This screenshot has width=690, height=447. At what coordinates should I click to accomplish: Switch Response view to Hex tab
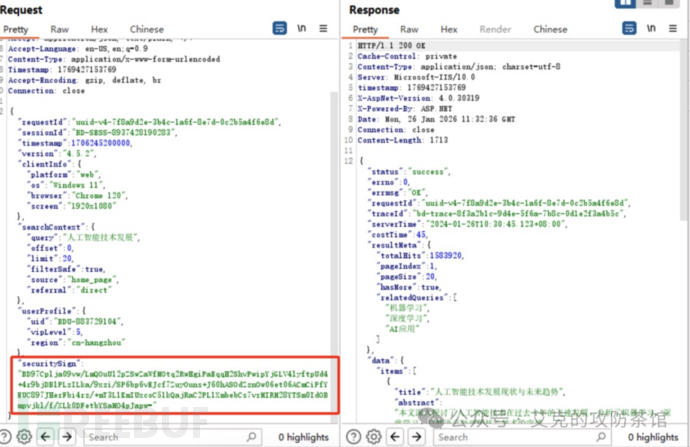click(x=449, y=30)
